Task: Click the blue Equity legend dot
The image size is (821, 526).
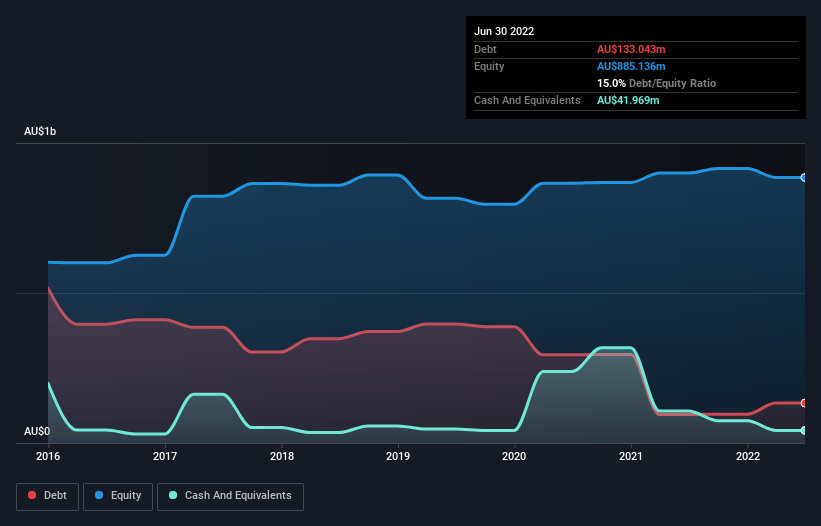Action: click(x=99, y=495)
